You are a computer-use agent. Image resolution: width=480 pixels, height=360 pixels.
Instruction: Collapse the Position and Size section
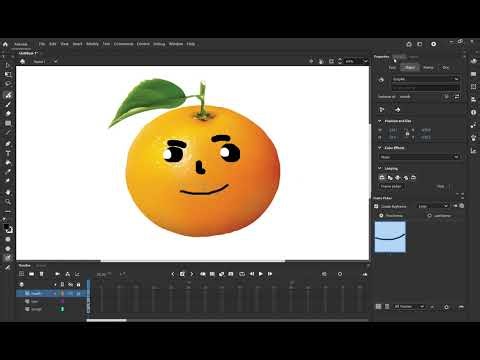[x=380, y=121]
